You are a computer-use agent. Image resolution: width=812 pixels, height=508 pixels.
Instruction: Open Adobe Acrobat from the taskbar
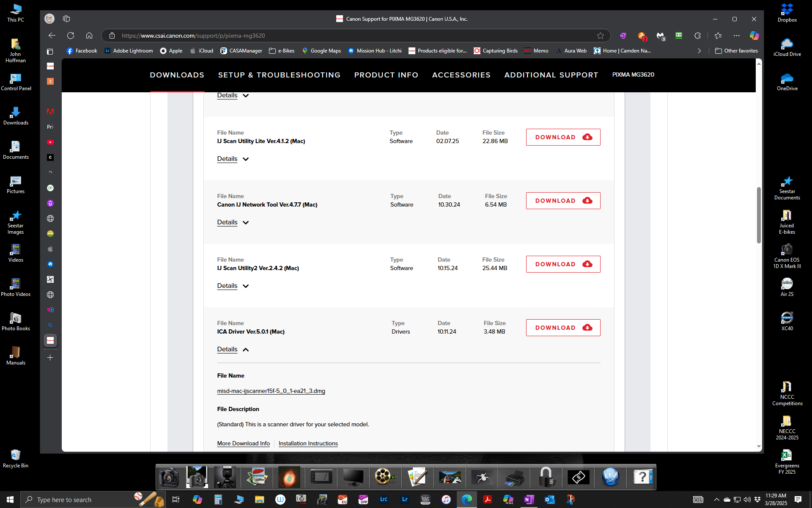pos(487,500)
